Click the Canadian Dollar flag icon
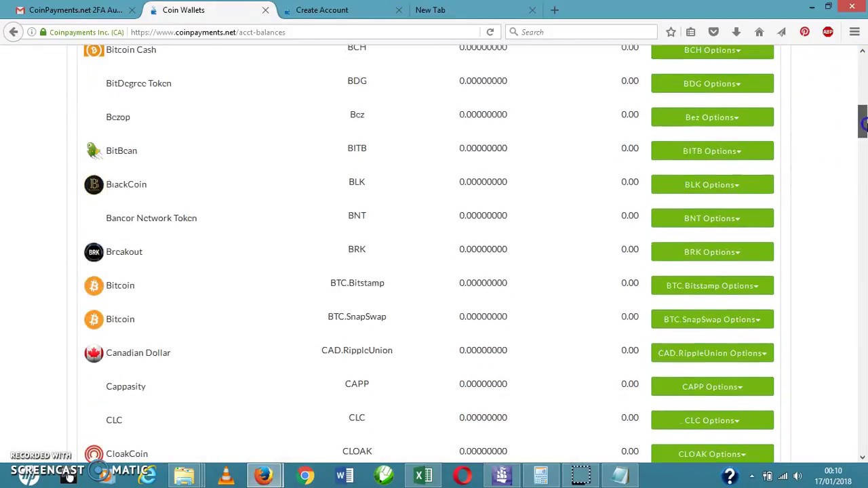The image size is (868, 488). click(94, 352)
